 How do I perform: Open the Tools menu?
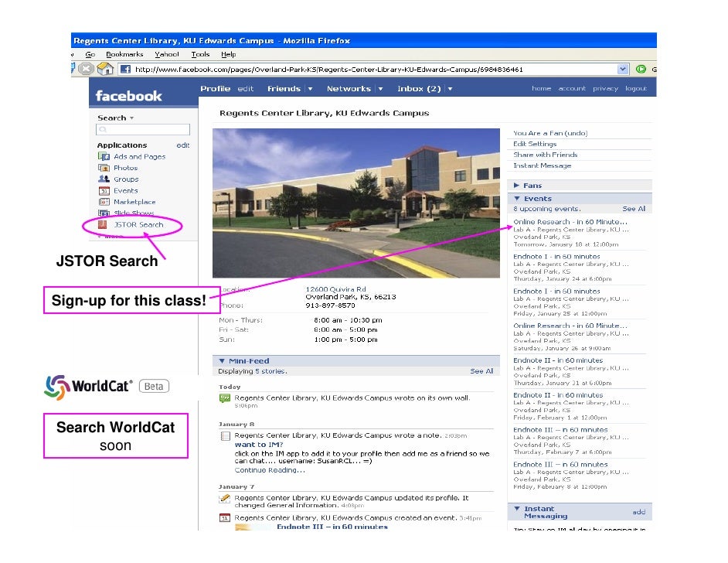[x=200, y=54]
